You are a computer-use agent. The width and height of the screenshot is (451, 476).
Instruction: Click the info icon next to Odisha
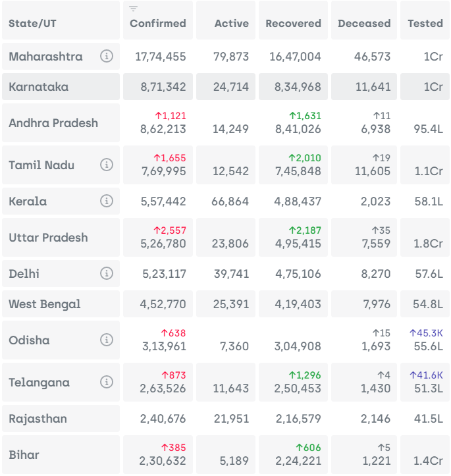pyautogui.click(x=106, y=340)
